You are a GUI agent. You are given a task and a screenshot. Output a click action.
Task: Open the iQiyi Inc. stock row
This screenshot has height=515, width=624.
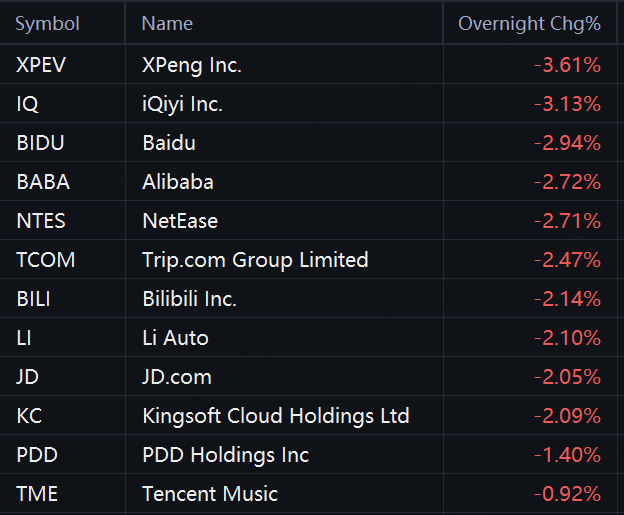[182, 104]
